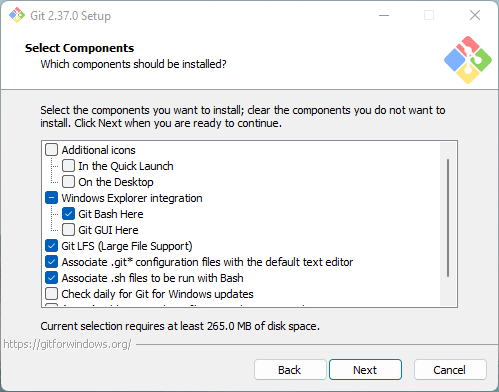Click the components list vertical scrollbar
Viewport: 499px width, 392px height.
(x=448, y=218)
